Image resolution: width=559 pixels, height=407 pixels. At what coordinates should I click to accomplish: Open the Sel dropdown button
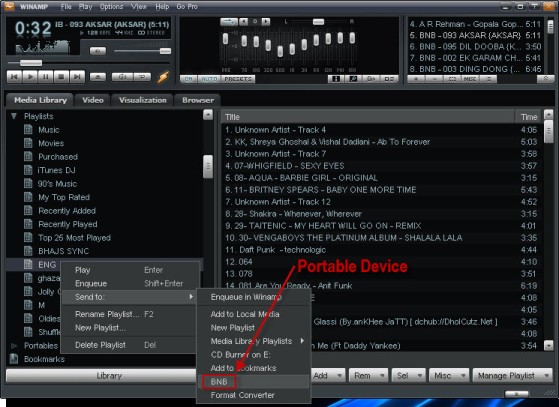[408, 376]
